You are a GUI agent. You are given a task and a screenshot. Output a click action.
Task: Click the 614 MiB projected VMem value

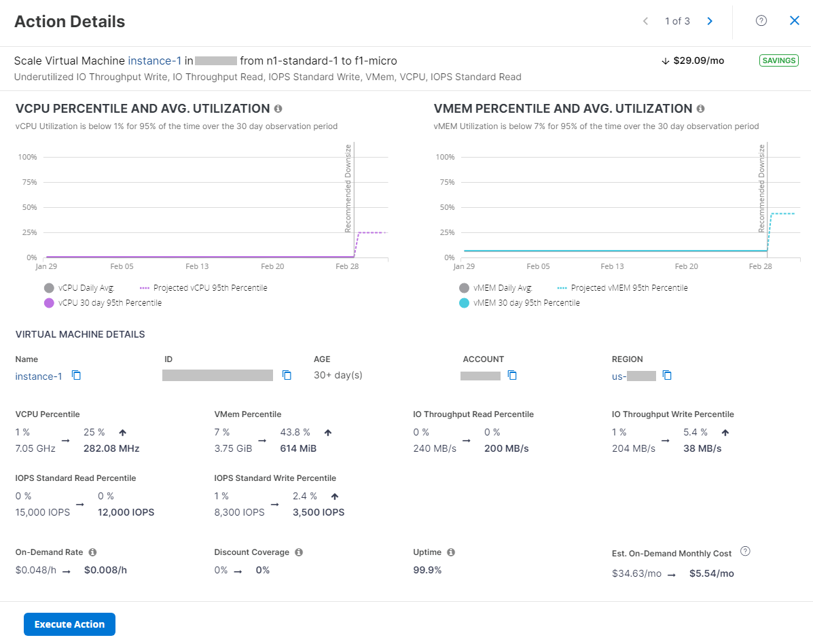298,448
